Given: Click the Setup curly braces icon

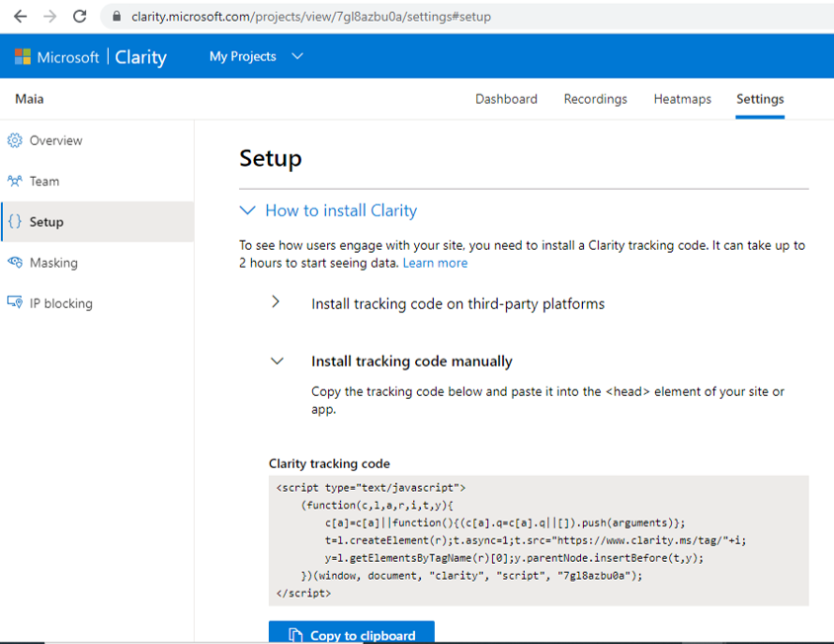Looking at the screenshot, I should pyautogui.click(x=15, y=221).
